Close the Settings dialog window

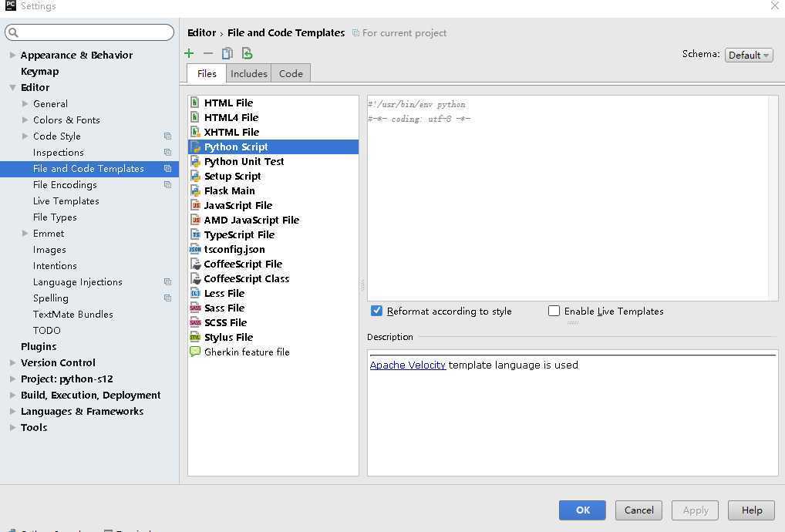774,5
